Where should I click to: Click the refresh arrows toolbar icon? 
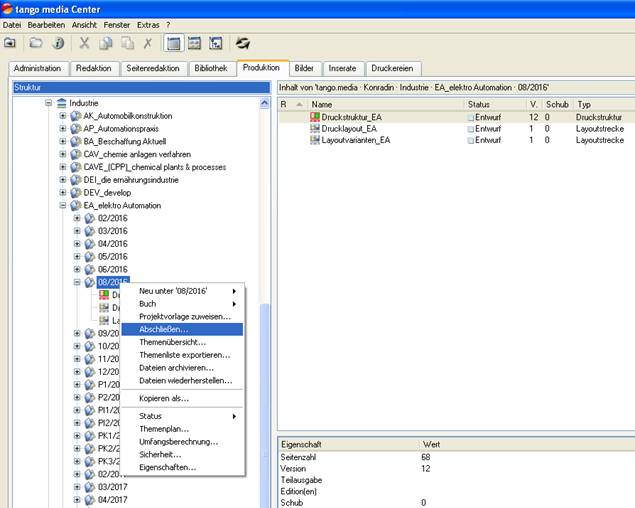[x=242, y=43]
